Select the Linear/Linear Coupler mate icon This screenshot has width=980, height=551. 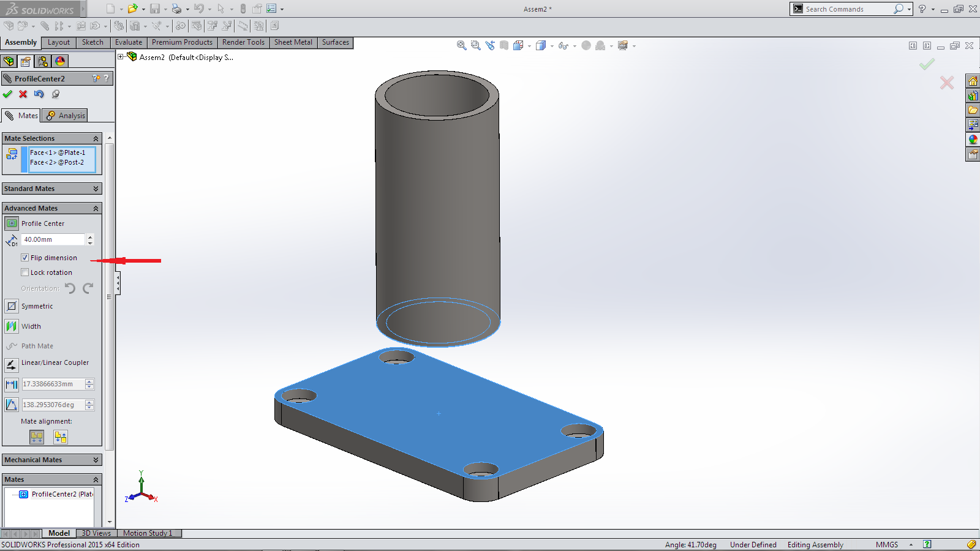(x=12, y=365)
